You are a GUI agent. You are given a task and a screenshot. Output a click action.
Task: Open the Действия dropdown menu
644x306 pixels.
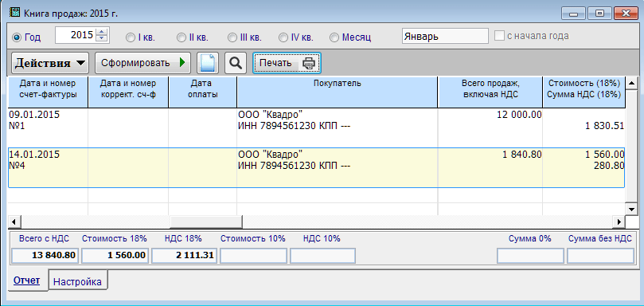(x=51, y=63)
